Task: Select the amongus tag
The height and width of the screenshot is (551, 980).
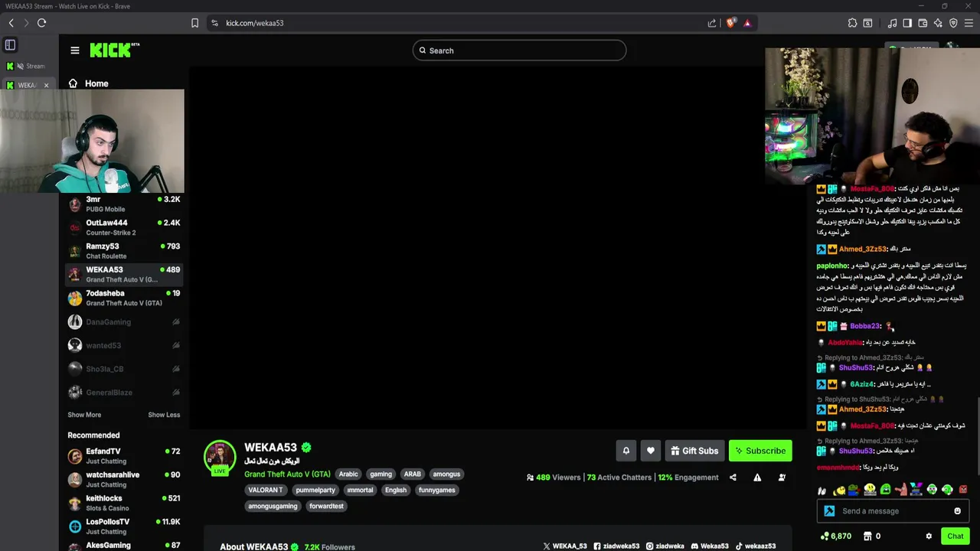Action: pos(446,474)
